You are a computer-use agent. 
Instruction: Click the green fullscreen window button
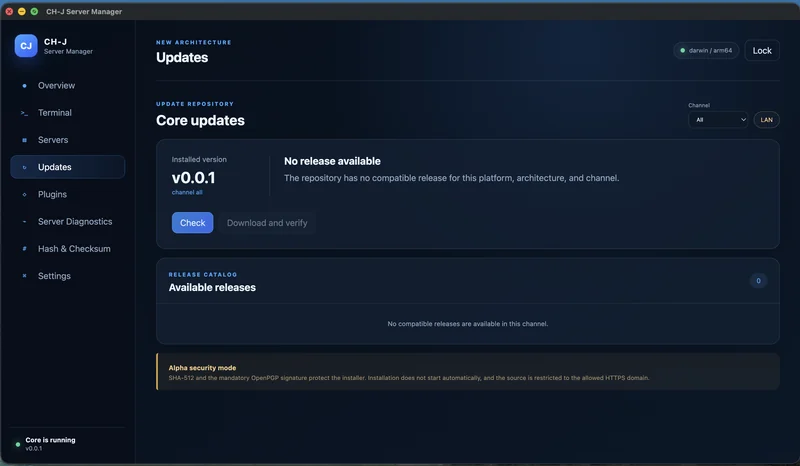click(34, 11)
